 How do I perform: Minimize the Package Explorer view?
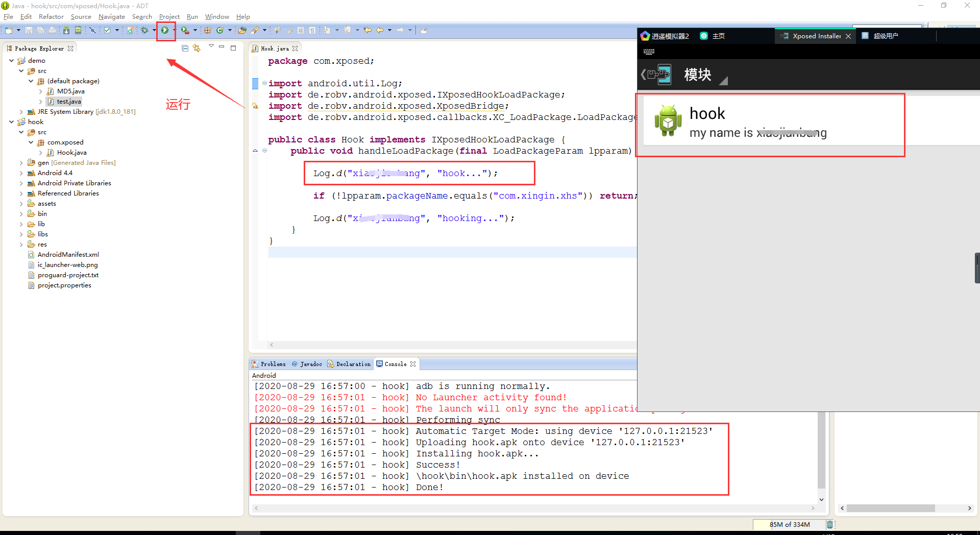pyautogui.click(x=222, y=47)
